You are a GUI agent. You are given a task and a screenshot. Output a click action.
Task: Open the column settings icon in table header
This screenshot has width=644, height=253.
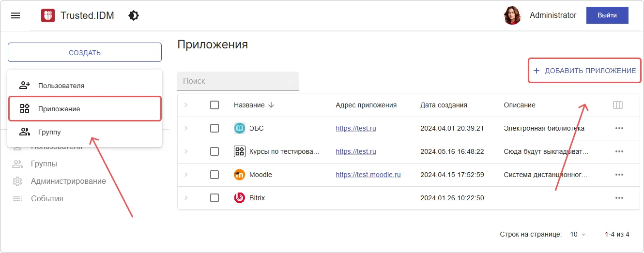click(617, 105)
